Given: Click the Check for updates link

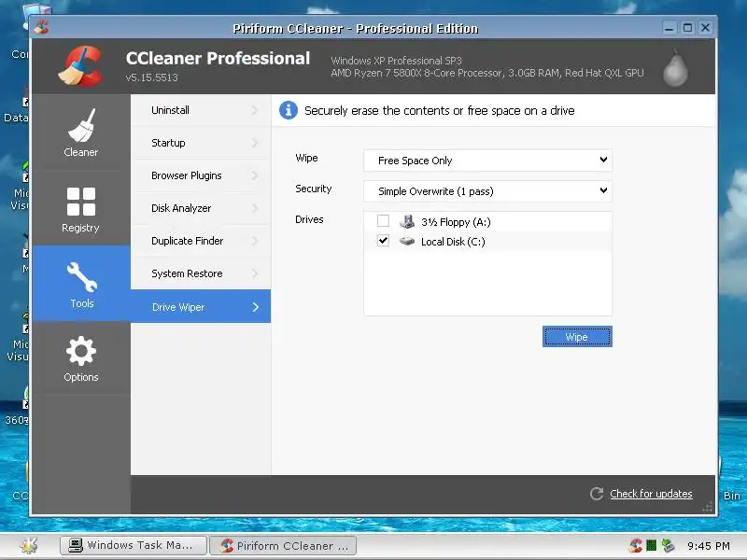Looking at the screenshot, I should (x=651, y=494).
